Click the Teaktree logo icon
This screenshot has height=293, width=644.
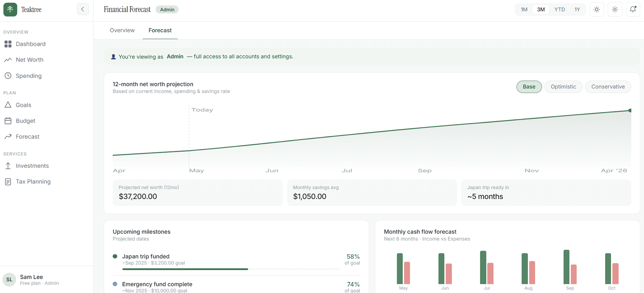(10, 10)
